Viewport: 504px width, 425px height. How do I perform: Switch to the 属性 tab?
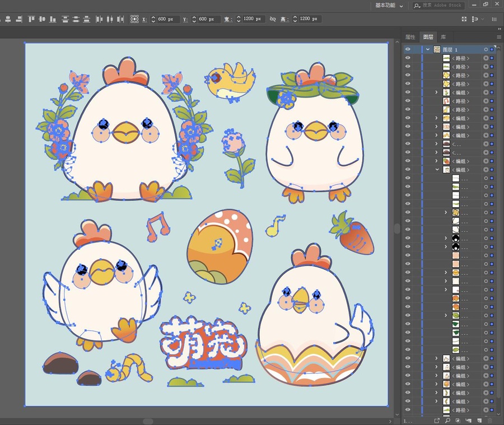click(410, 37)
